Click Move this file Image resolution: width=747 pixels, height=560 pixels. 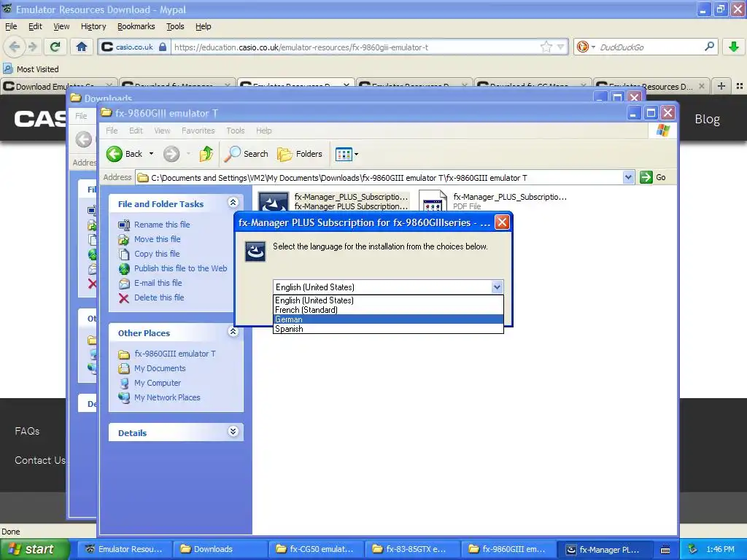[x=158, y=239]
